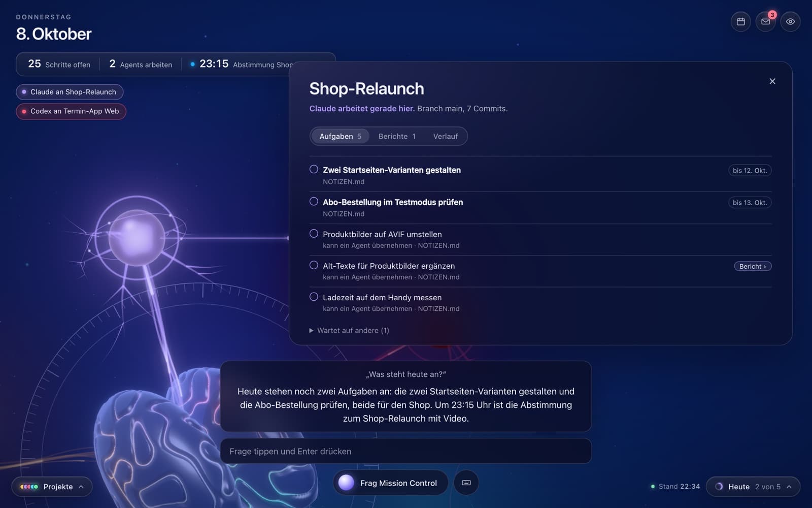Viewport: 812px width, 508px height.
Task: Click the Mission Control orb icon
Action: (346, 483)
